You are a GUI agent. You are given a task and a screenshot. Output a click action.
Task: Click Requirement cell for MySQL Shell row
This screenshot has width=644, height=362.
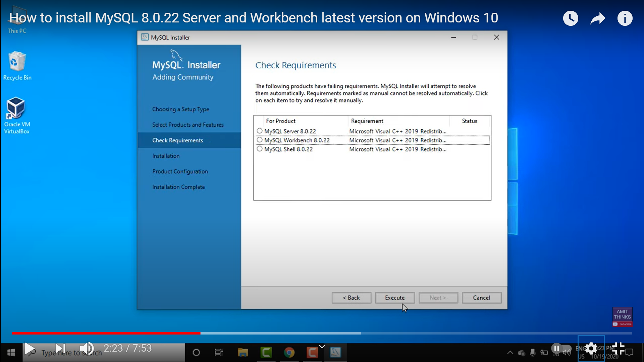pos(398,149)
